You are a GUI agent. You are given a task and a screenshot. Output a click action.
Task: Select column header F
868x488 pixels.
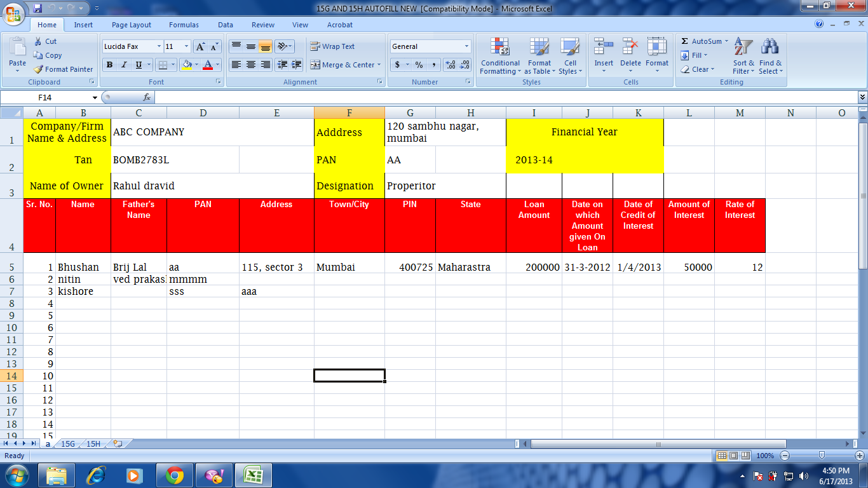click(x=349, y=112)
